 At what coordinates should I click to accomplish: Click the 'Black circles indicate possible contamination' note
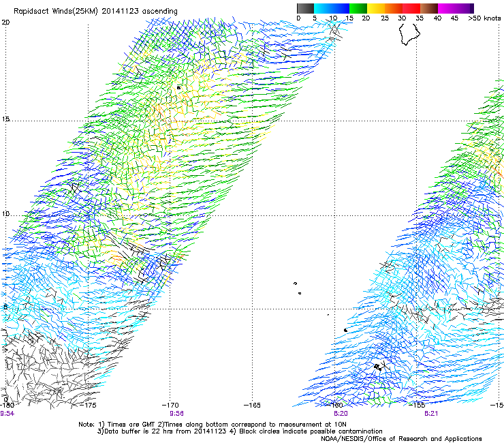tap(311, 431)
